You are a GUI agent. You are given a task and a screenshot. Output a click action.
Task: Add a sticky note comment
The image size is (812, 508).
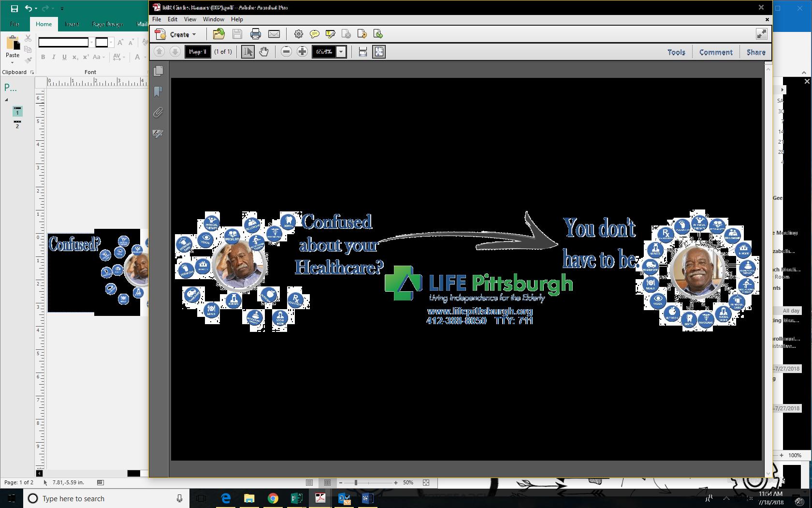point(315,34)
